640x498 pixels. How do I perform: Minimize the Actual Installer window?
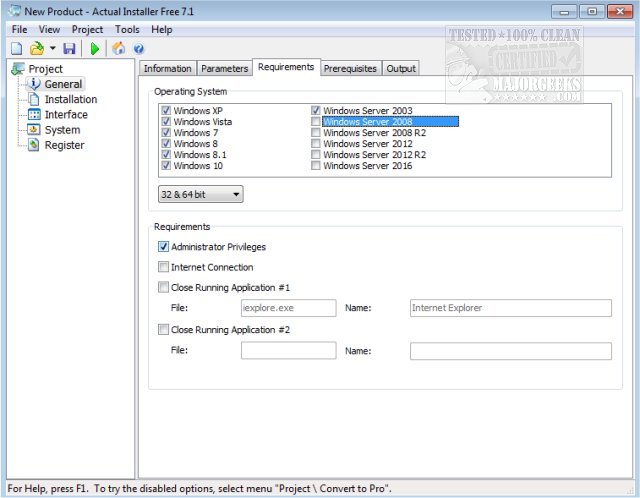pyautogui.click(x=564, y=12)
